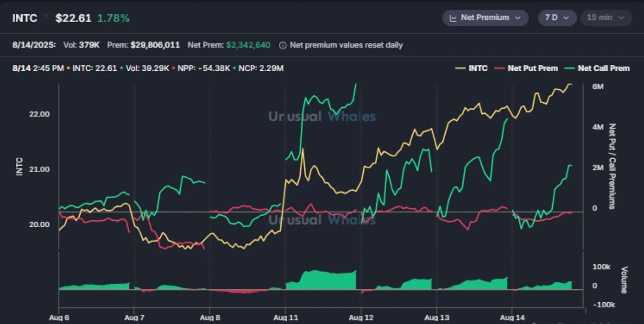Viewport: 644px width, 324px height.
Task: Click the Volume axis title
Action: tap(624, 280)
